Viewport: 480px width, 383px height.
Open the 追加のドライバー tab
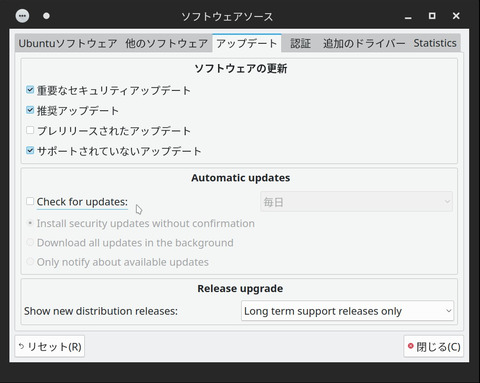tap(364, 43)
